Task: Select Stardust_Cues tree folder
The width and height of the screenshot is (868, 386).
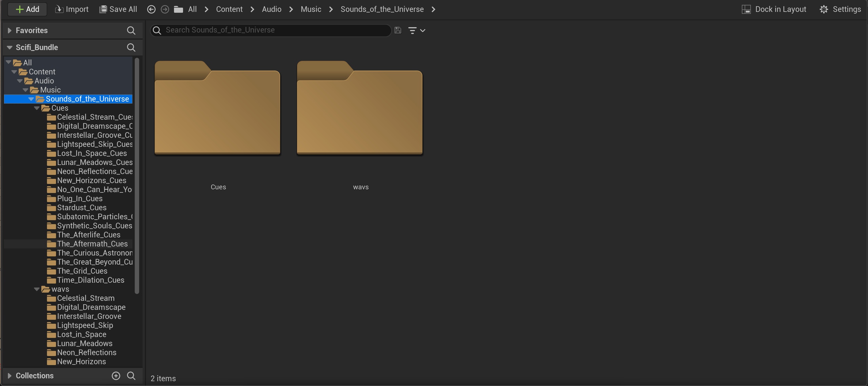Action: [77, 208]
